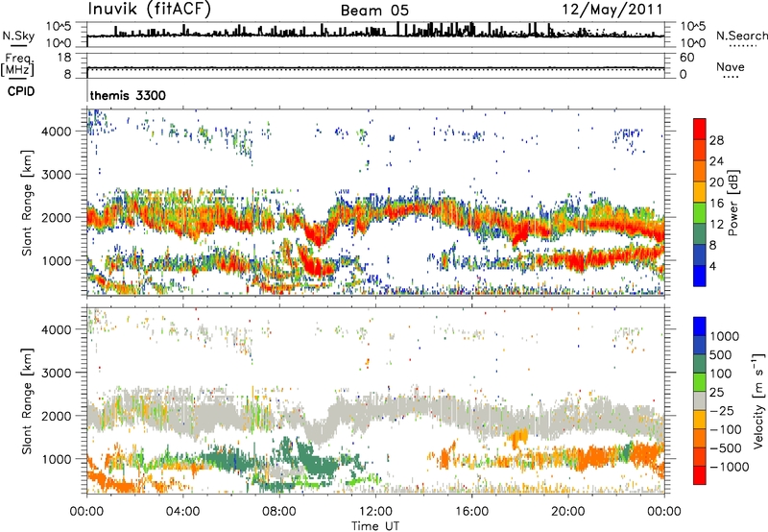
Task: Click the 'N.Sky' axis label
Action: pyautogui.click(x=18, y=36)
